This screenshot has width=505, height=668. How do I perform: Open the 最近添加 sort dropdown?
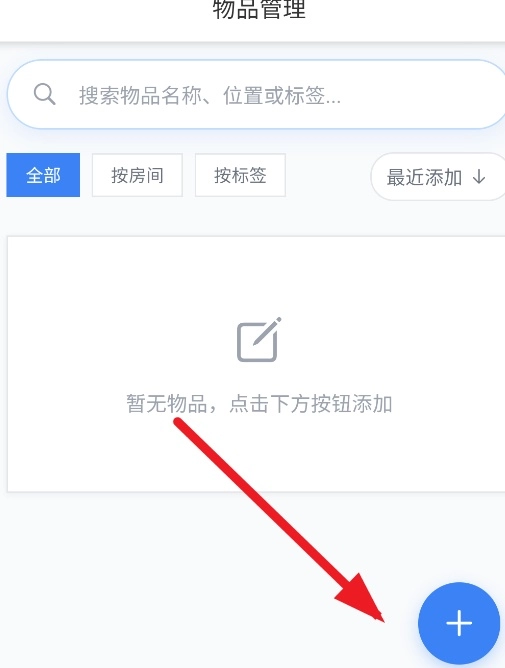438,176
